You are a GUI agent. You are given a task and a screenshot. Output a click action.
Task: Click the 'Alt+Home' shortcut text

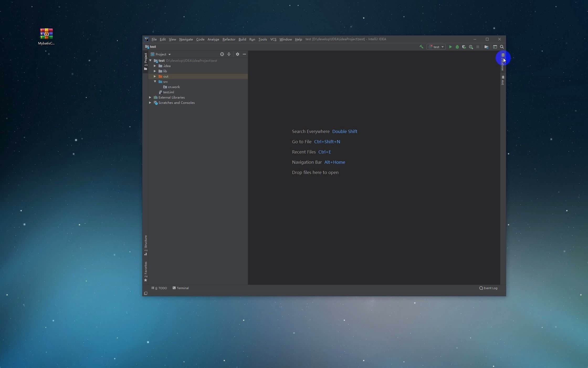point(335,162)
